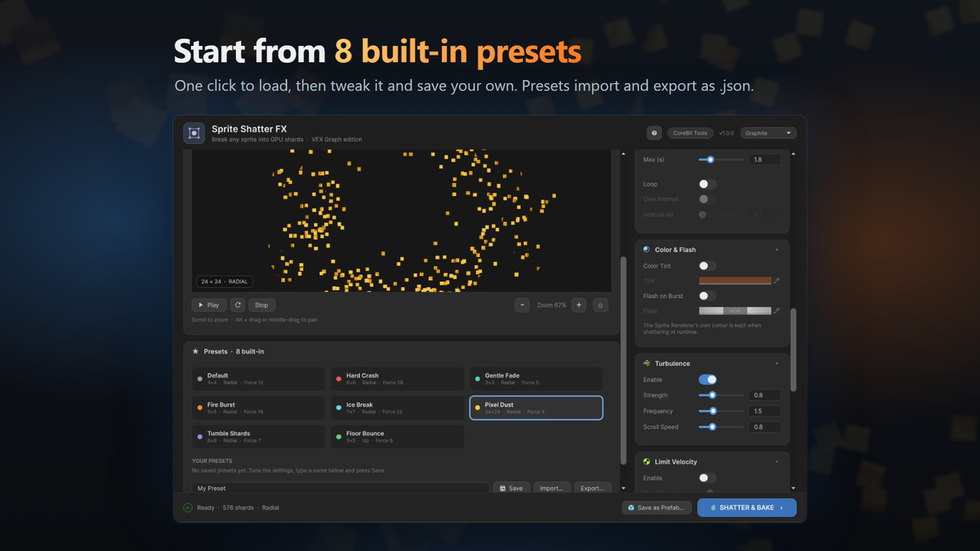The height and width of the screenshot is (551, 980).
Task: Load the Floor Bounce preset
Action: (x=397, y=436)
